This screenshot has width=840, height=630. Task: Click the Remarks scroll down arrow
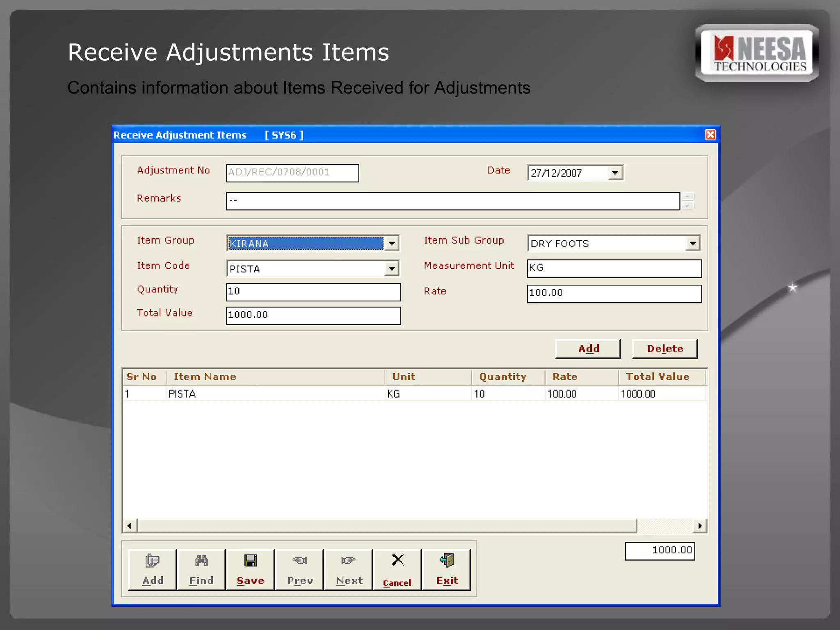(688, 206)
